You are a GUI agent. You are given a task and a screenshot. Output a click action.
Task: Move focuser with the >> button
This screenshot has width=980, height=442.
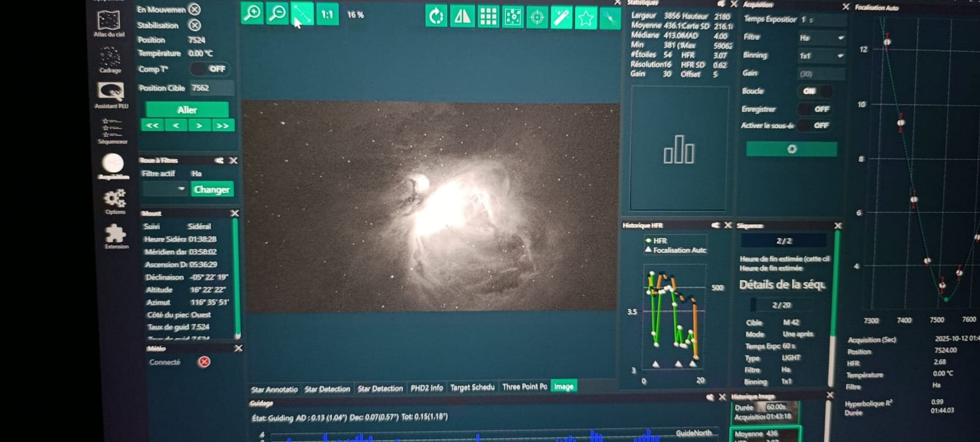222,126
